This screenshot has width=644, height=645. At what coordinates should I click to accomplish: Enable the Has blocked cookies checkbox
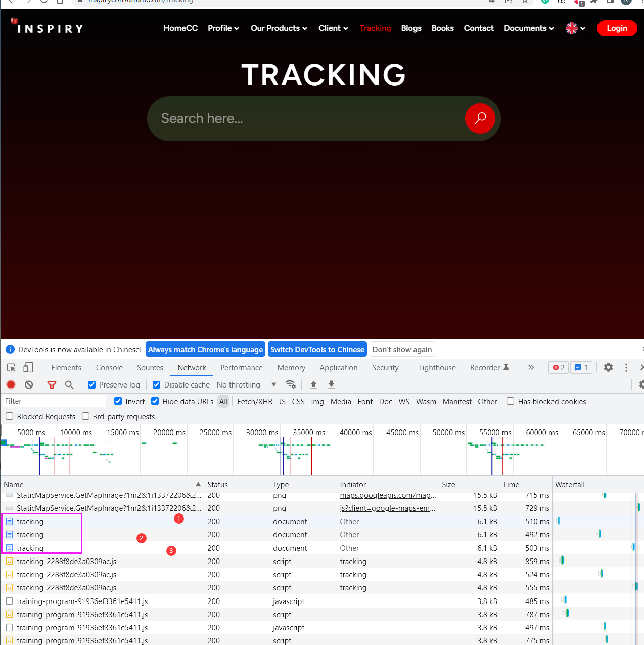(511, 401)
